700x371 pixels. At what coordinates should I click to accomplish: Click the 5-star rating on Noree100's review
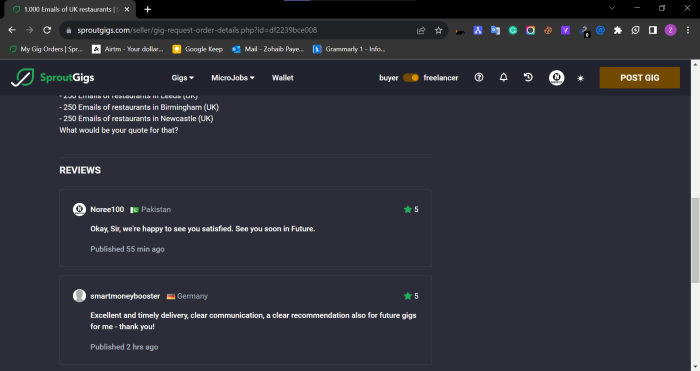point(411,209)
